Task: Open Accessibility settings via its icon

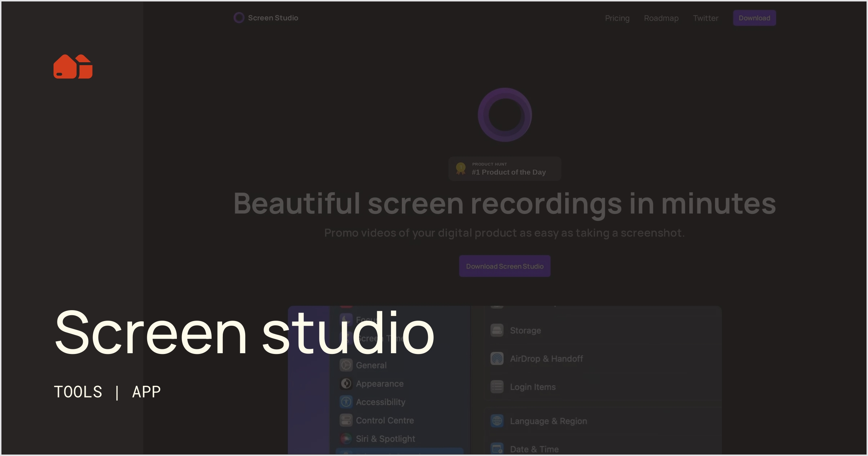Action: coord(346,402)
